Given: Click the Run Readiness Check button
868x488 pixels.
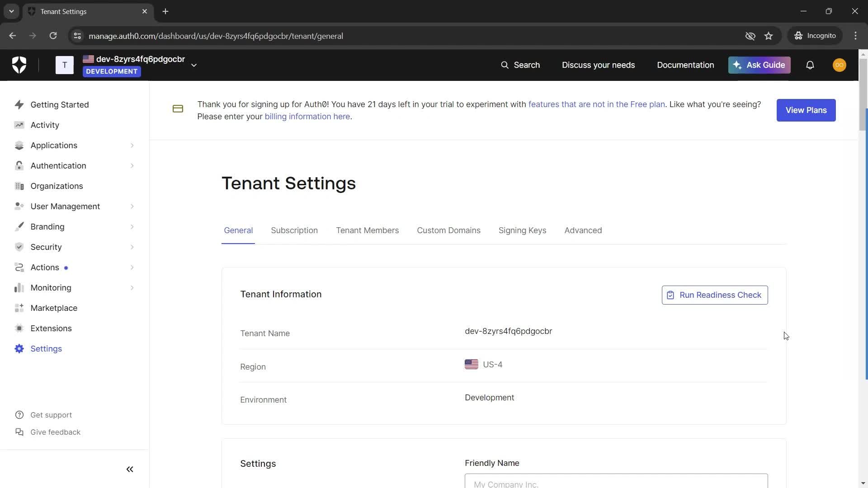Looking at the screenshot, I should tap(715, 295).
